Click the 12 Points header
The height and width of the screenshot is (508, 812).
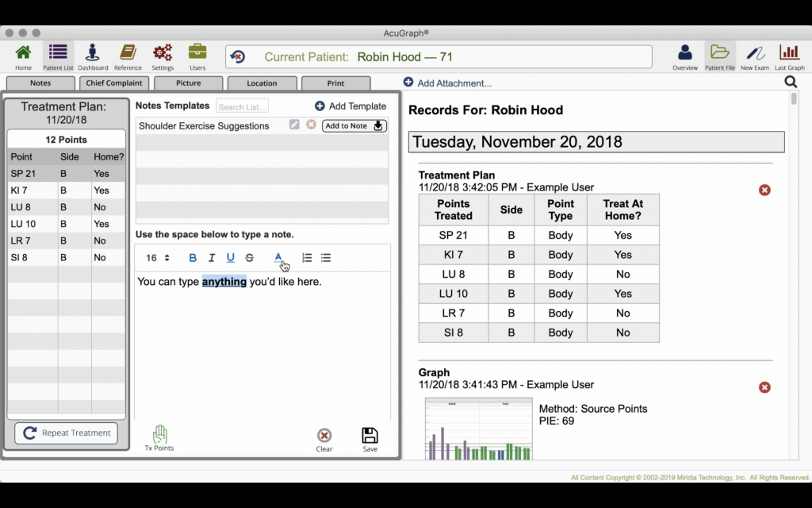(x=67, y=140)
